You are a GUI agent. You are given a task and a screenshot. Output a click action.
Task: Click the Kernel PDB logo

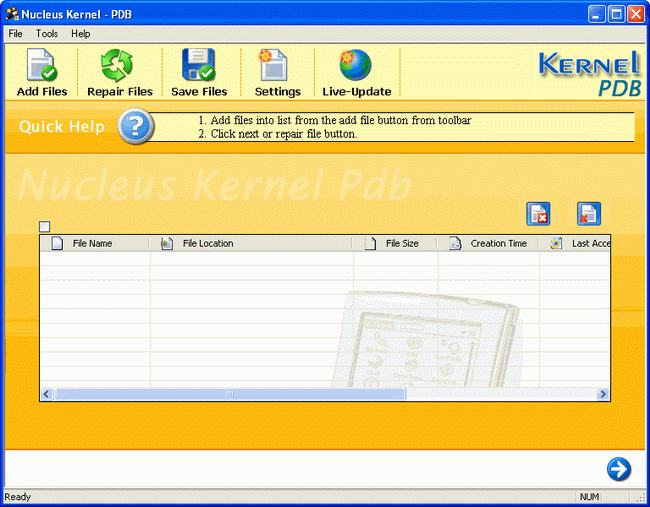pos(589,73)
